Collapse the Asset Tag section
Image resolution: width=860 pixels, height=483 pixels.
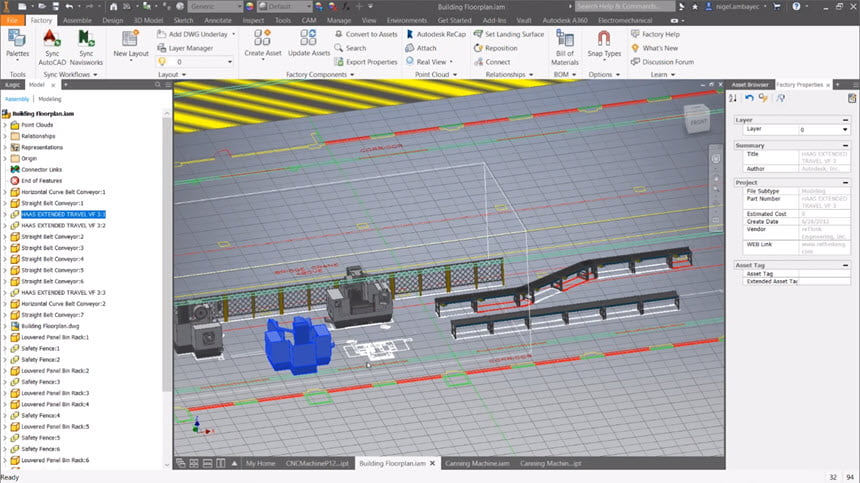tap(845, 265)
